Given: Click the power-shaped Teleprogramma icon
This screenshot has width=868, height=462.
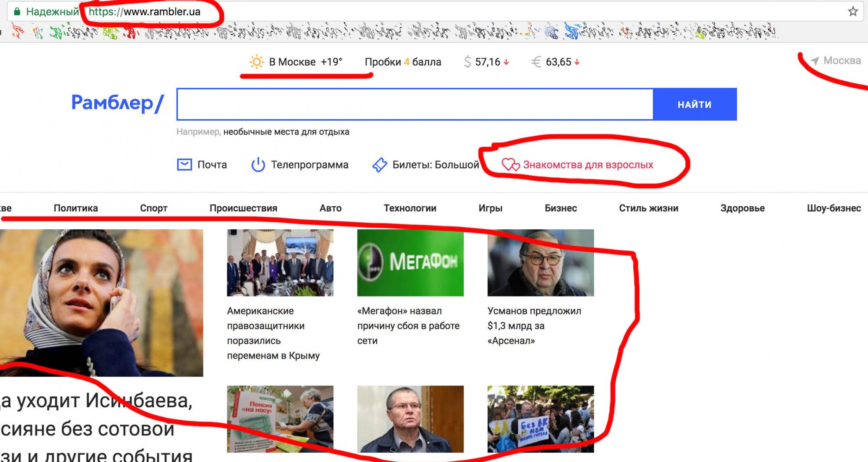Looking at the screenshot, I should [258, 165].
